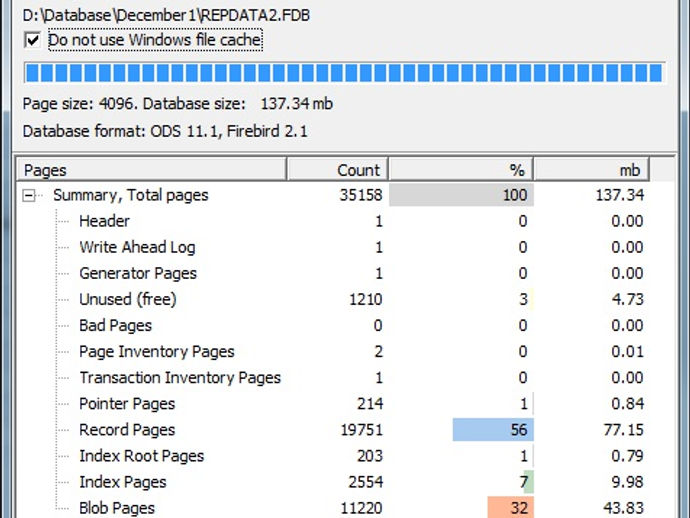Click the orange 32 percent bar
Viewport: 690px width, 518px height.
pos(510,507)
